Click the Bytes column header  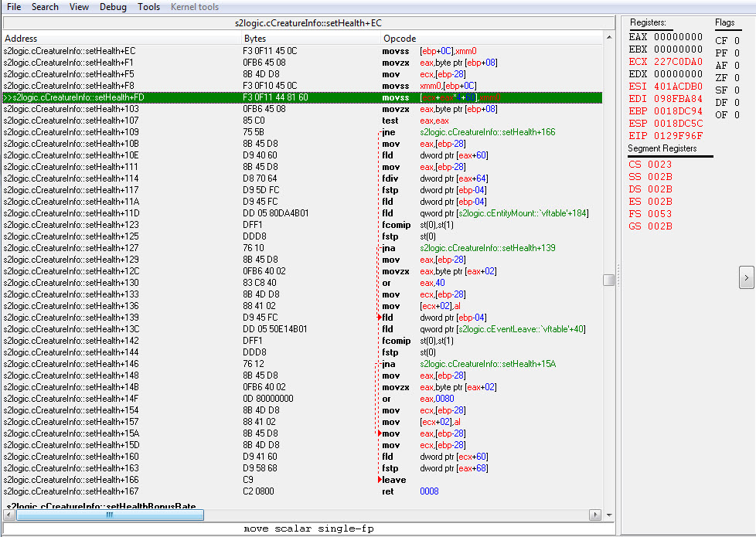pyautogui.click(x=255, y=39)
